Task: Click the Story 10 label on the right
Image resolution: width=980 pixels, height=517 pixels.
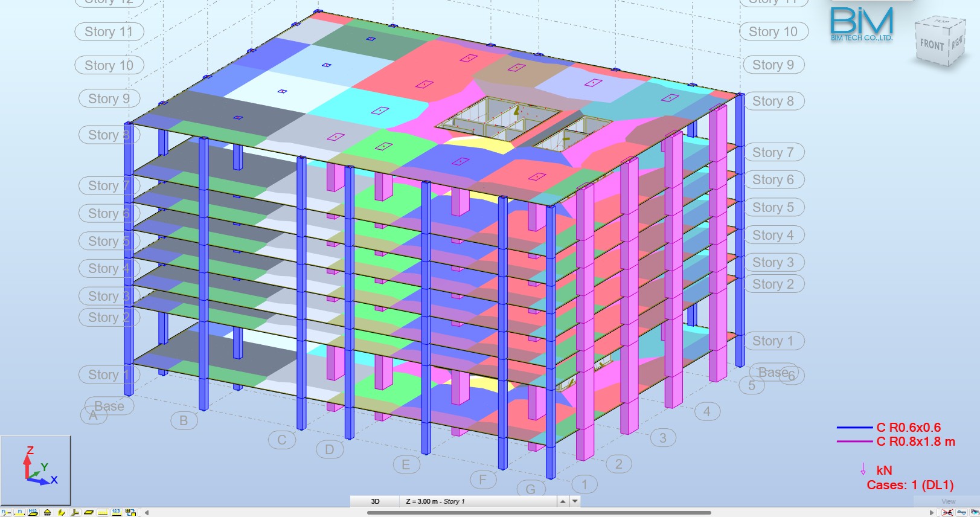Action: click(x=773, y=31)
